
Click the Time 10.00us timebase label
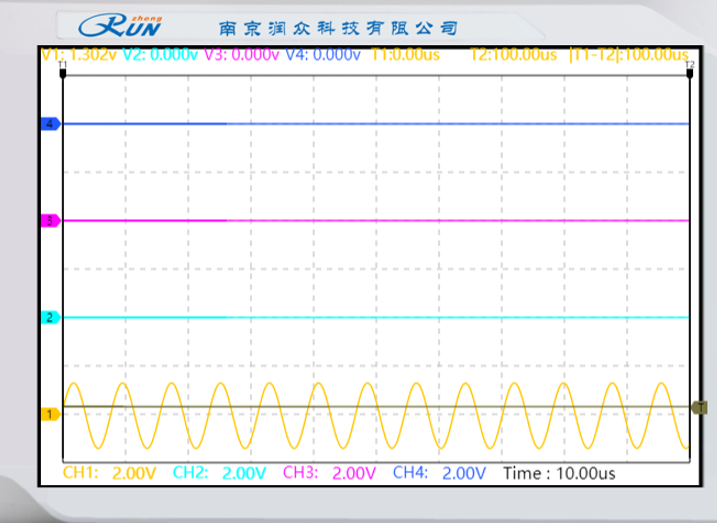coord(559,473)
